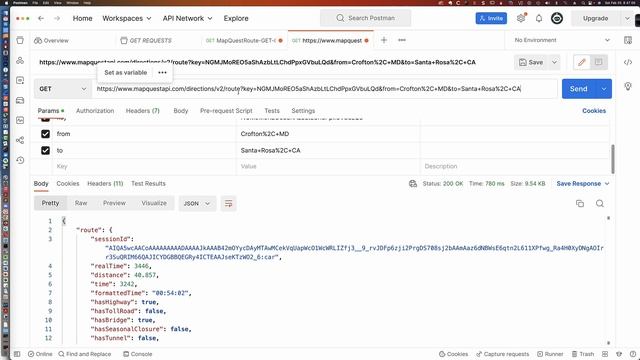Open the API Network dropdown
The height and width of the screenshot is (360, 640).
187,18
